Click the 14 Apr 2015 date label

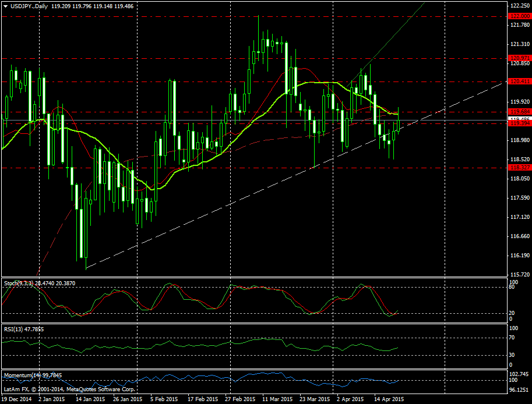pos(389,399)
